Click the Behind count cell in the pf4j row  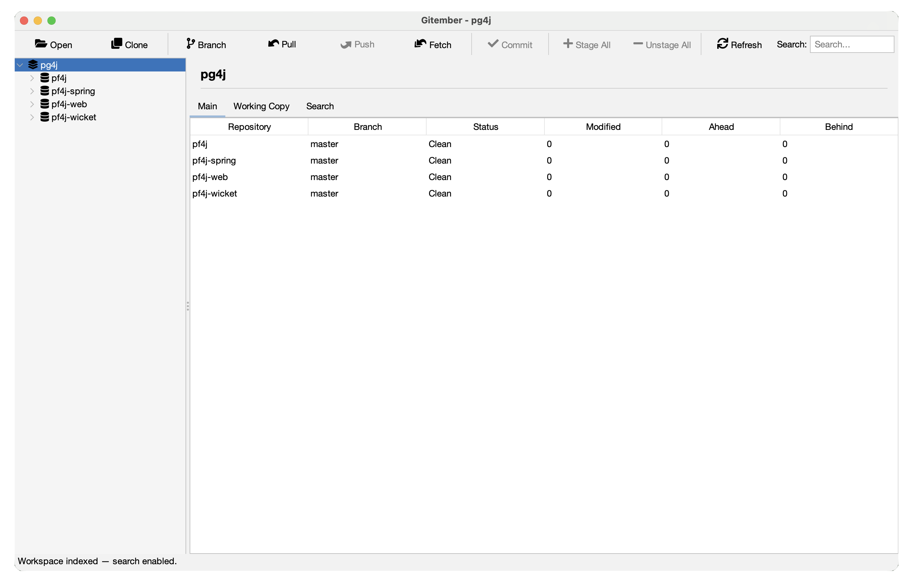[x=838, y=144]
